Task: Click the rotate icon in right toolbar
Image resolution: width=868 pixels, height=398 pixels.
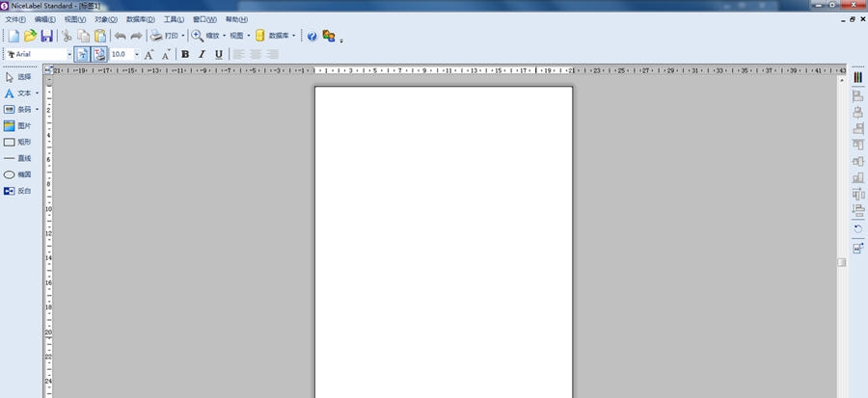Action: click(858, 228)
